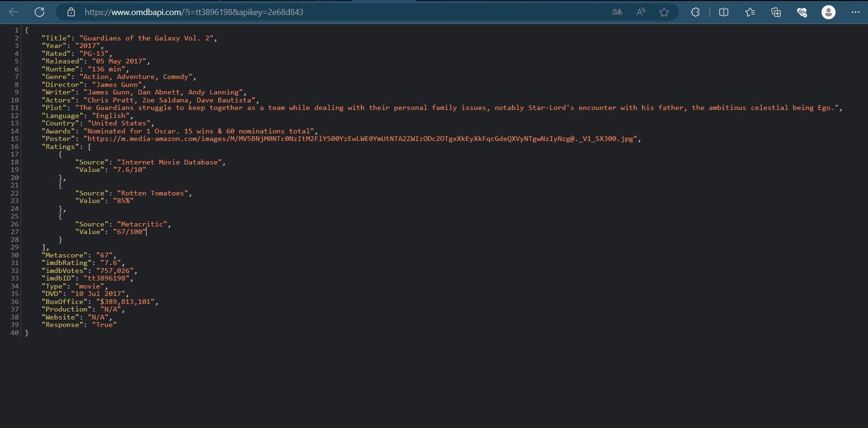
Task: Click the "Metacritic" source value
Action: click(x=142, y=224)
